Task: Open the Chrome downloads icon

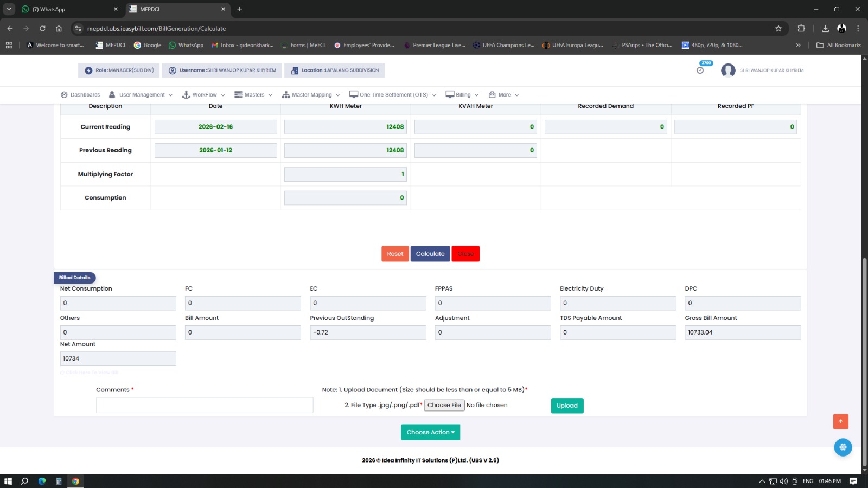Action: 825,29
